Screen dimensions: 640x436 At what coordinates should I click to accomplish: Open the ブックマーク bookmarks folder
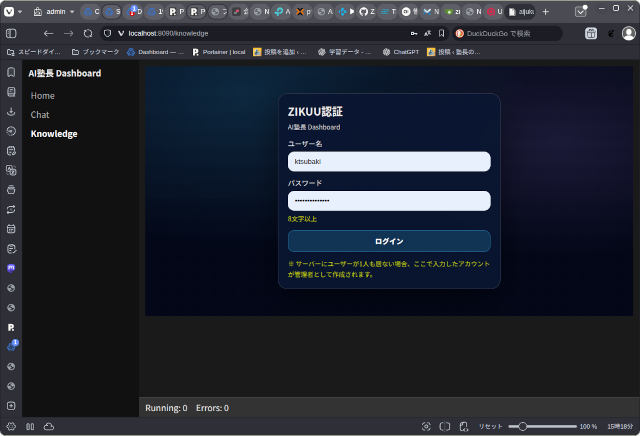tap(95, 51)
